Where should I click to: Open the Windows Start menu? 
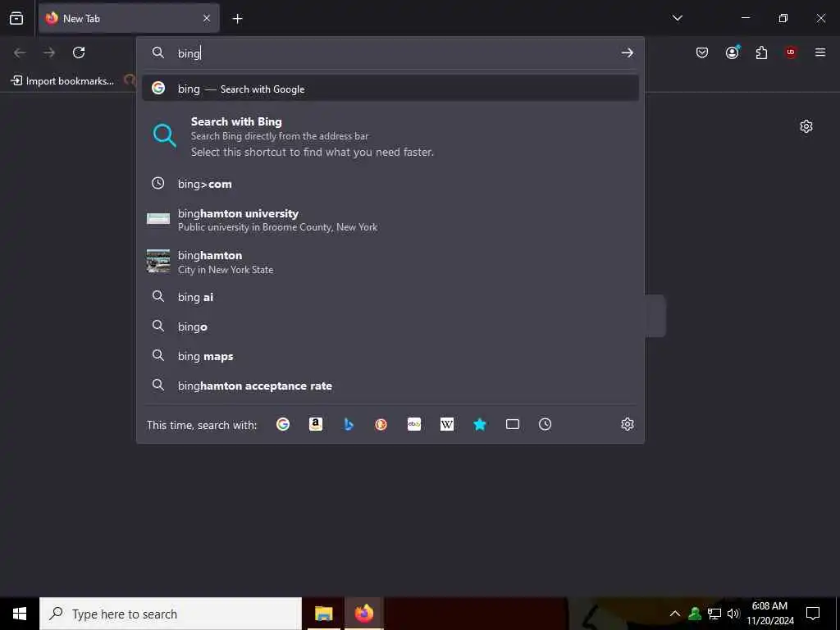[x=20, y=614]
